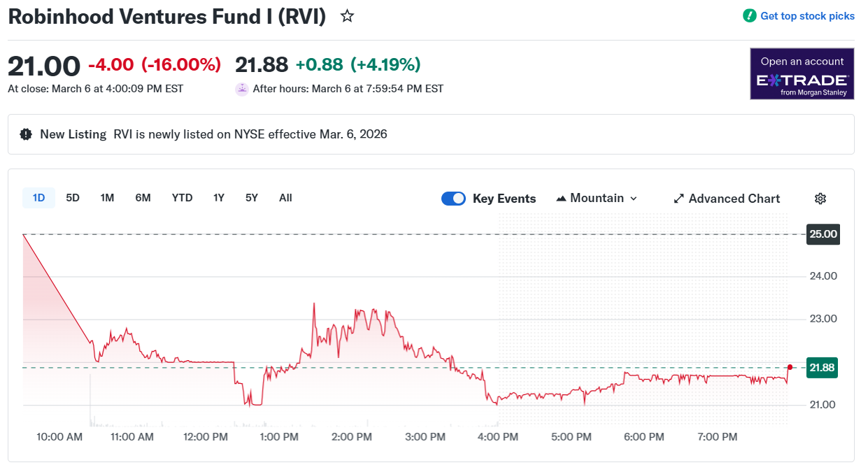Image resolution: width=868 pixels, height=472 pixels.
Task: Open the Advanced Chart view
Action: coord(727,199)
